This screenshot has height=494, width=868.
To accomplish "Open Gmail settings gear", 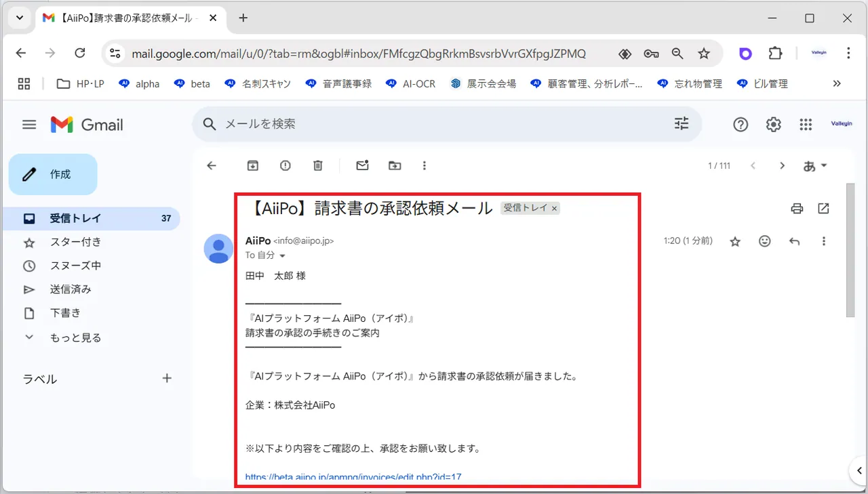I will 774,125.
